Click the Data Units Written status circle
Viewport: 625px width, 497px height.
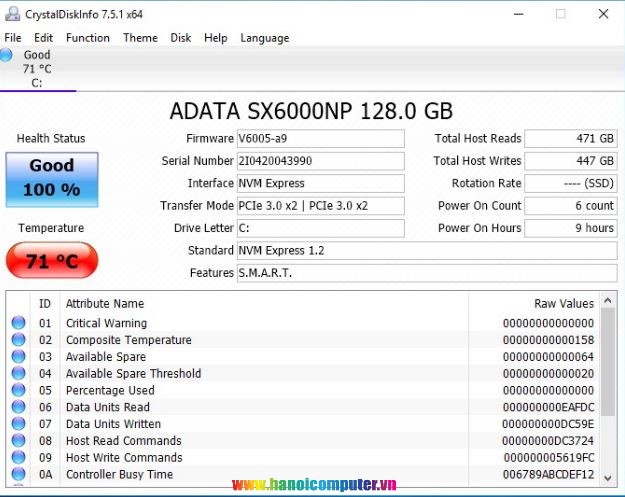(18, 424)
